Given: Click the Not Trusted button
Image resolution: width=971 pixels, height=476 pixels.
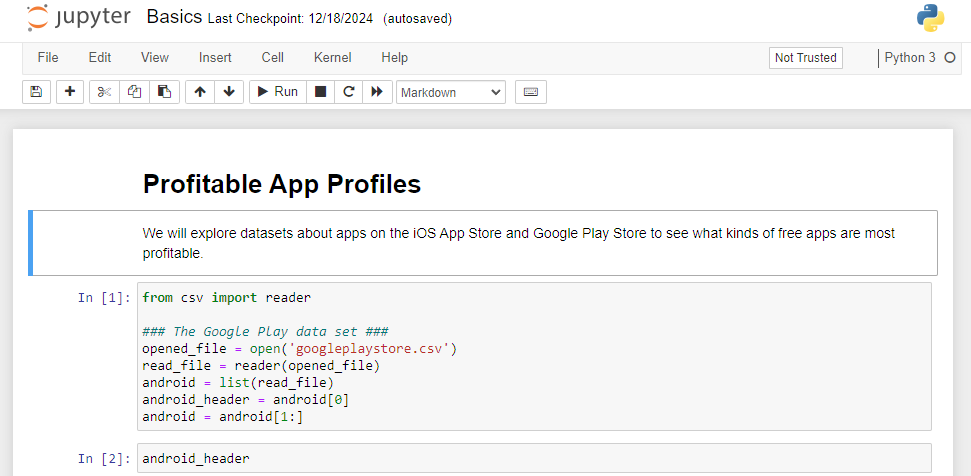Looking at the screenshot, I should (805, 58).
